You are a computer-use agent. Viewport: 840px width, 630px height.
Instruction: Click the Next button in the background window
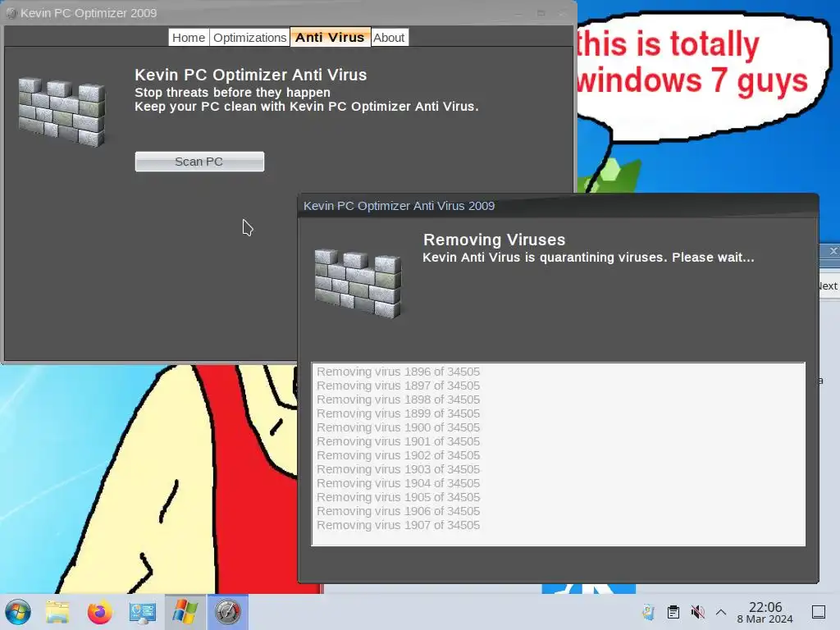click(x=829, y=286)
